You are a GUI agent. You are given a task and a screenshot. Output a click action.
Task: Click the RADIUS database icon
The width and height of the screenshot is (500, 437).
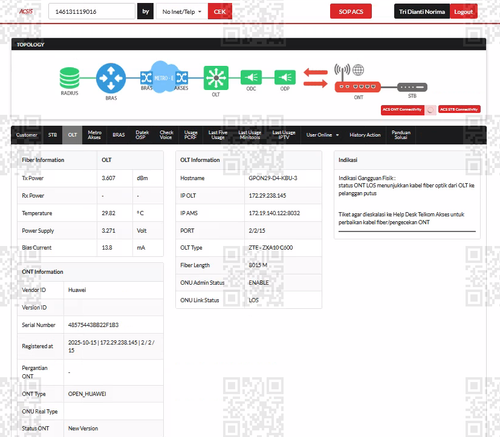click(69, 78)
